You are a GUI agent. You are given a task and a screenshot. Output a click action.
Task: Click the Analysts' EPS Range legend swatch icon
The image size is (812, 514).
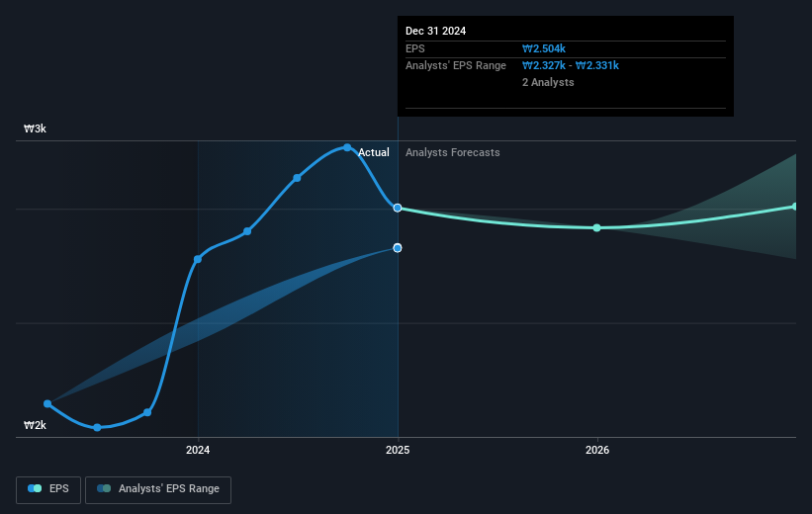[104, 488]
